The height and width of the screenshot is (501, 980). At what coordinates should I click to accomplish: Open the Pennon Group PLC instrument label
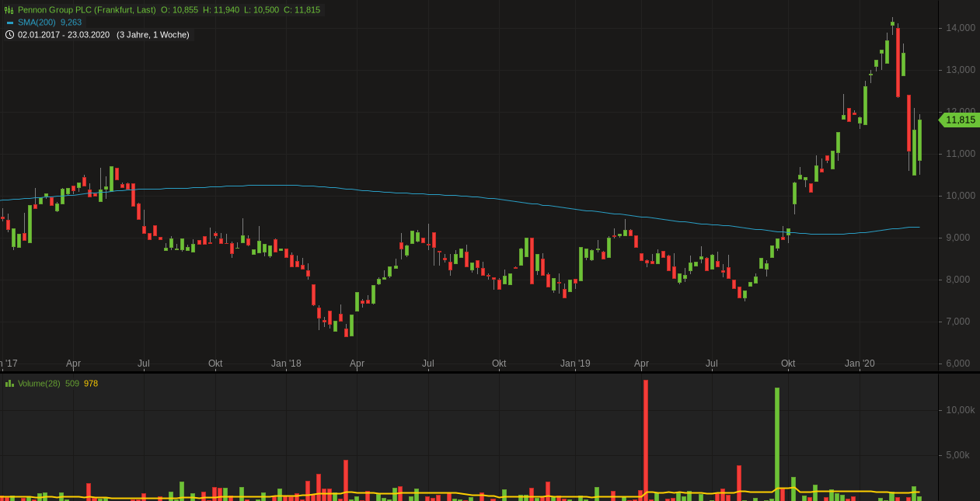point(86,10)
